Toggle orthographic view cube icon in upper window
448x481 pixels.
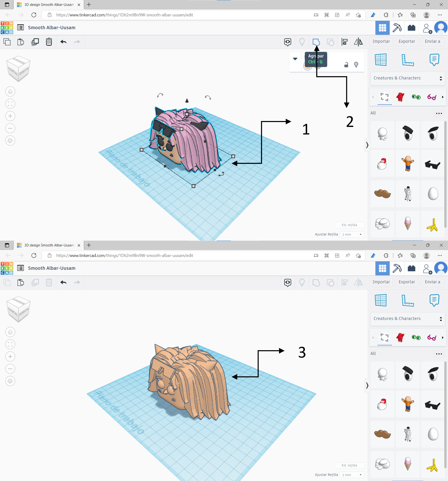(10, 141)
